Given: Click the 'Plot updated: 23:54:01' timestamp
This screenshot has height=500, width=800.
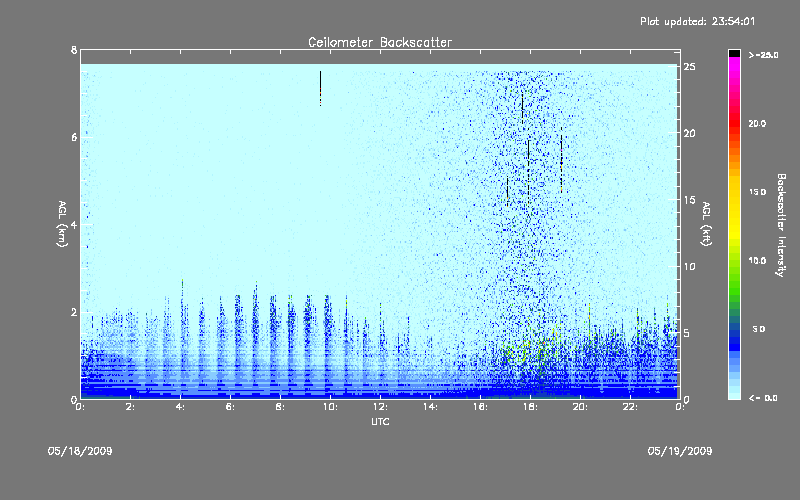Looking at the screenshot, I should pyautogui.click(x=697, y=21).
